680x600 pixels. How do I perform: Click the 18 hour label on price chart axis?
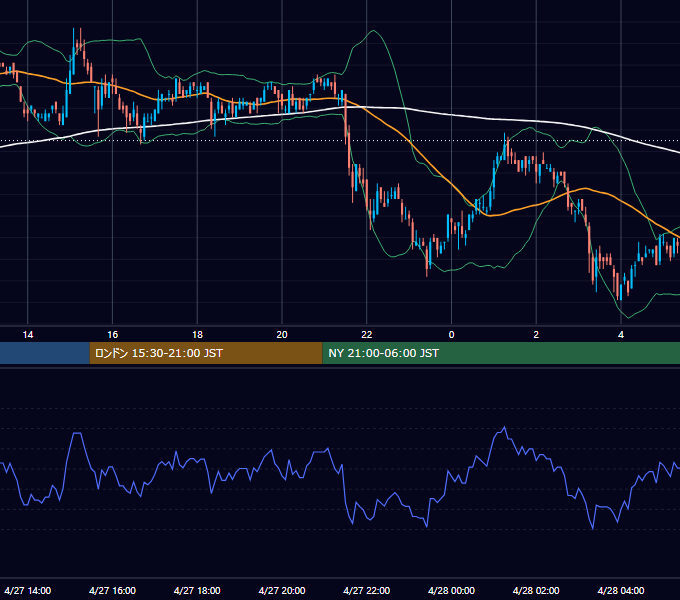[x=197, y=335]
